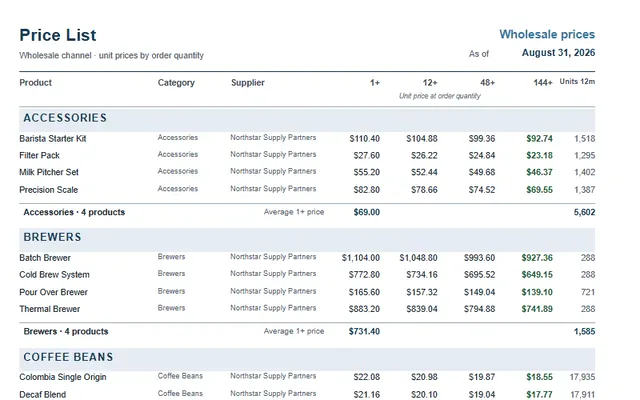Image resolution: width=640 pixels, height=400 pixels.
Task: Select the $157.32 Pour Over Brewer price
Action: (422, 292)
